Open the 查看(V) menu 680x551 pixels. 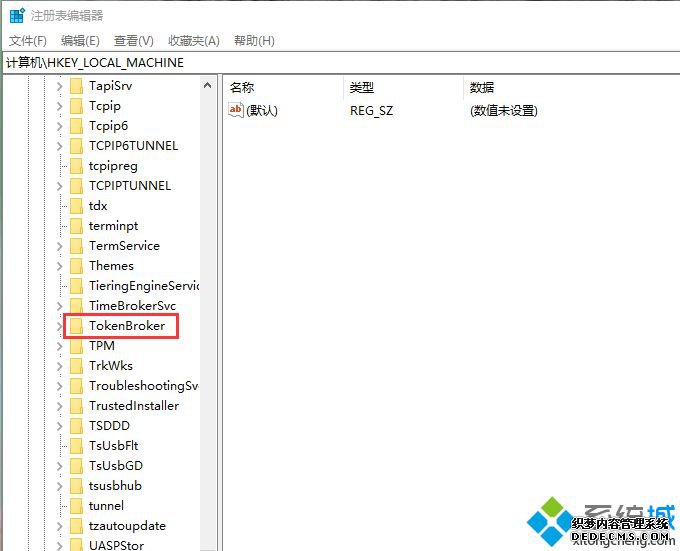tap(134, 41)
